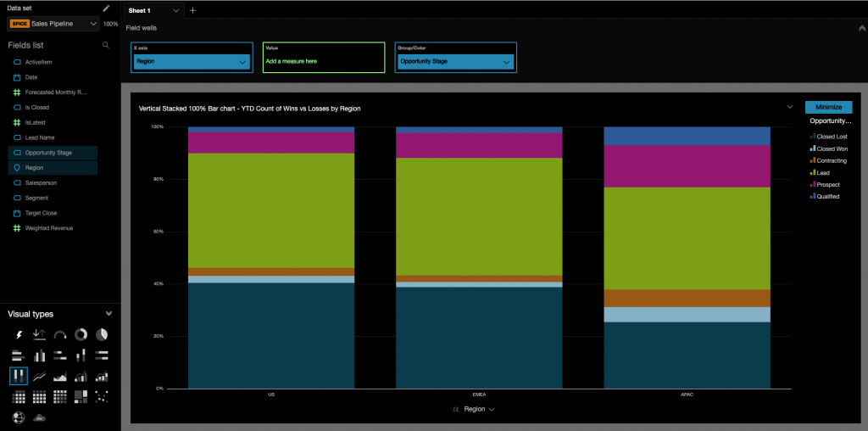Collapse the Visual types panel
The image size is (868, 431).
[108, 313]
